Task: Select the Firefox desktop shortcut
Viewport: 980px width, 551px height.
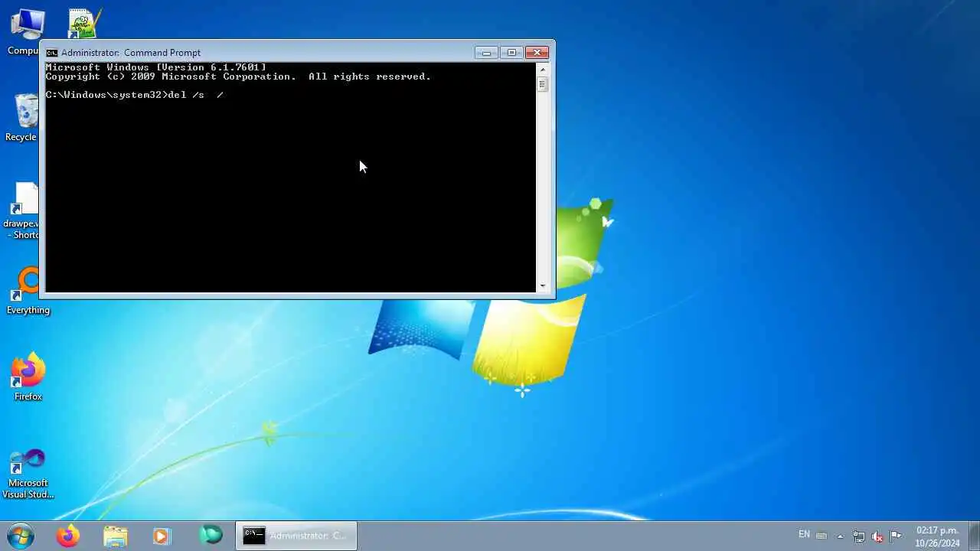Action: (x=28, y=377)
